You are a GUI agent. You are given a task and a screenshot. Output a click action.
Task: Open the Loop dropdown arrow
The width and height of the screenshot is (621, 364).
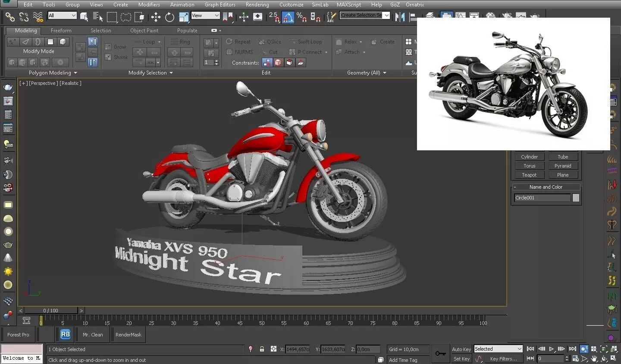click(x=160, y=42)
